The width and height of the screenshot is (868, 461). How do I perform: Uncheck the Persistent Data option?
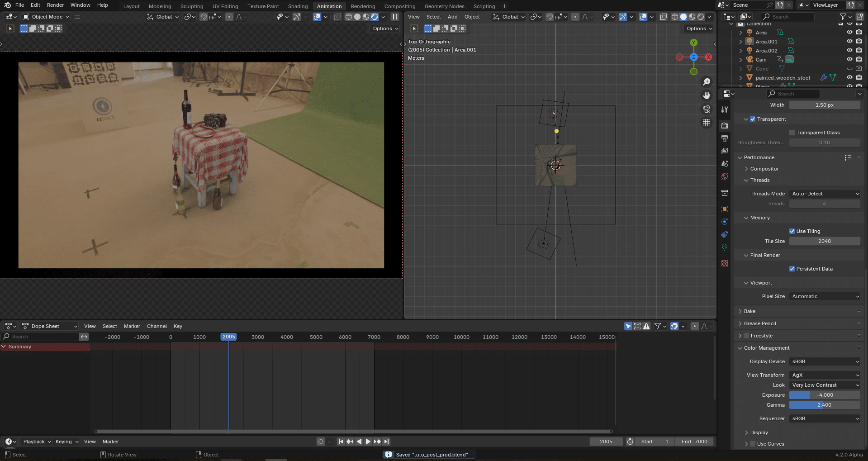(792, 269)
